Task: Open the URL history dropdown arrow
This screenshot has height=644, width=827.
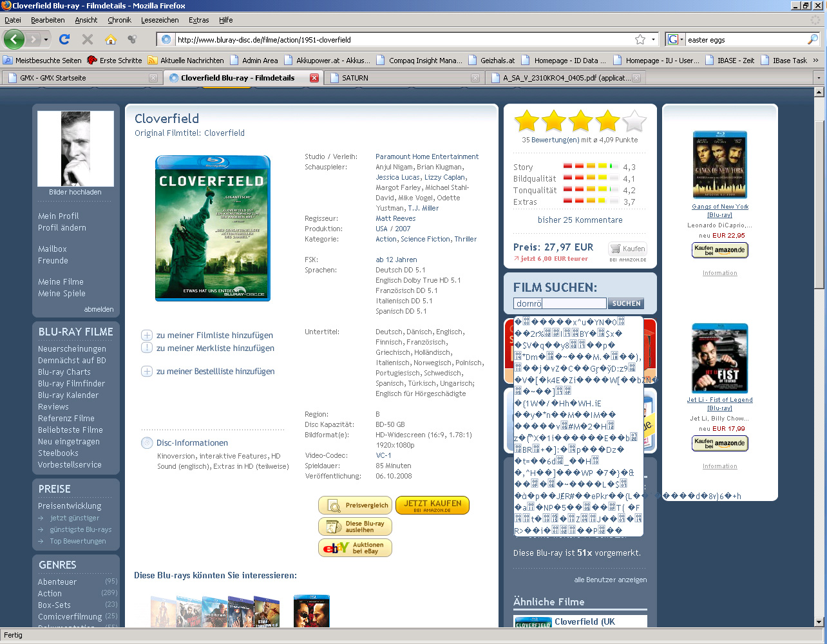Action: (x=653, y=39)
